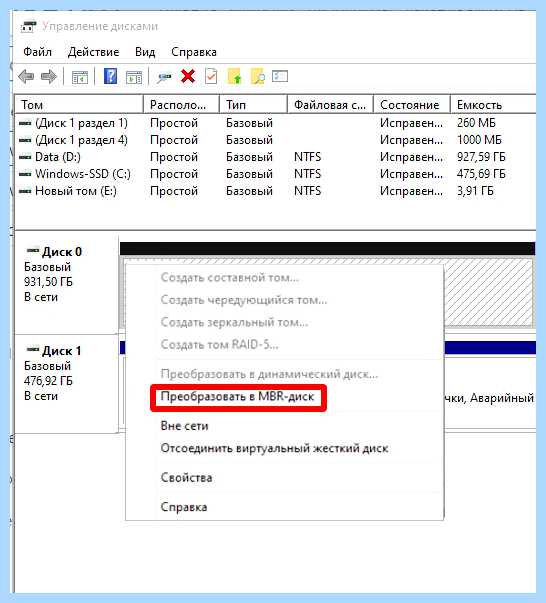Viewport: 546px width, 603px height.
Task: Choose Отсоединить виртуальный жесткий диск
Action: click(274, 448)
